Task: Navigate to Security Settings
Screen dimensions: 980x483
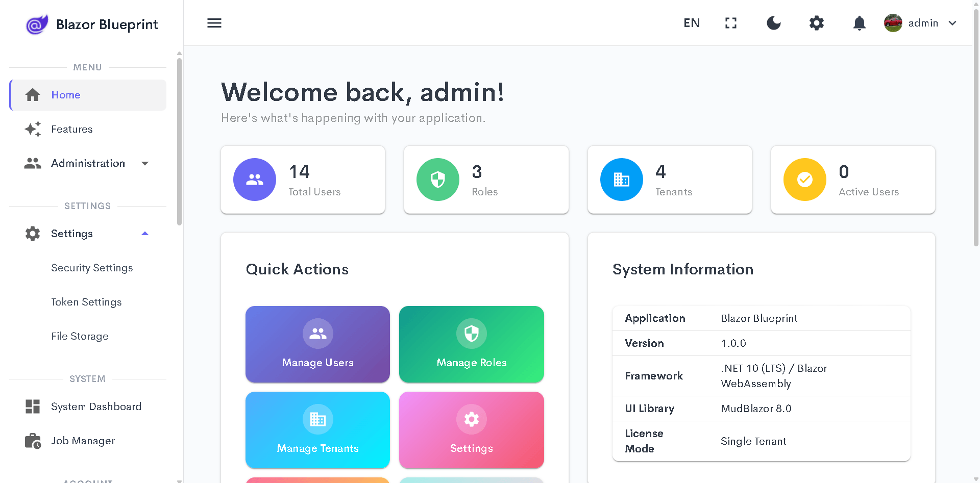Action: [91, 267]
